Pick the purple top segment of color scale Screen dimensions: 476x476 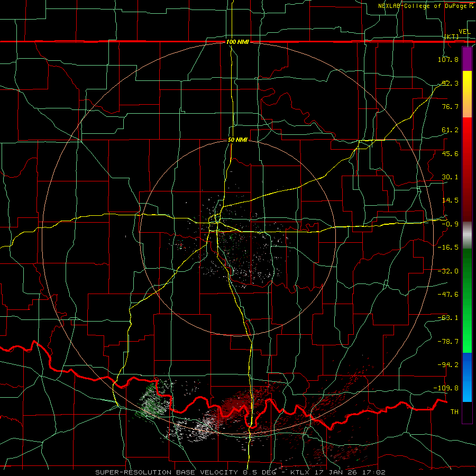click(x=467, y=59)
